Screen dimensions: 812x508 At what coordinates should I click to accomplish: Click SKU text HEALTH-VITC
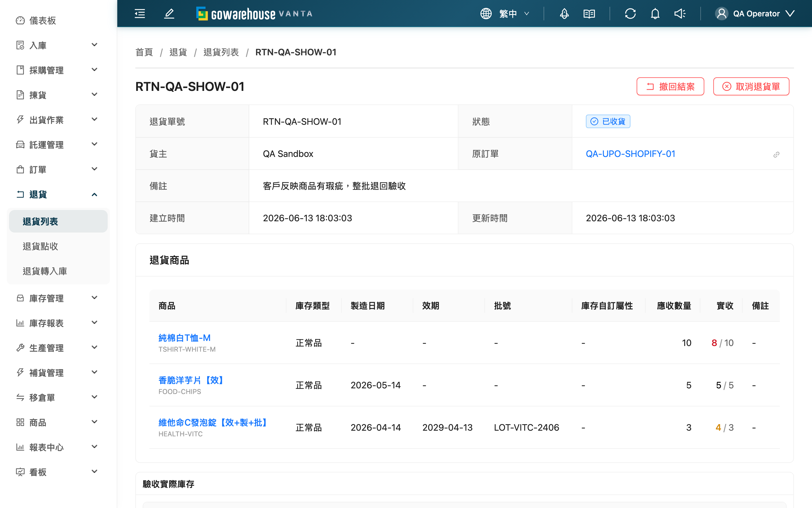180,434
